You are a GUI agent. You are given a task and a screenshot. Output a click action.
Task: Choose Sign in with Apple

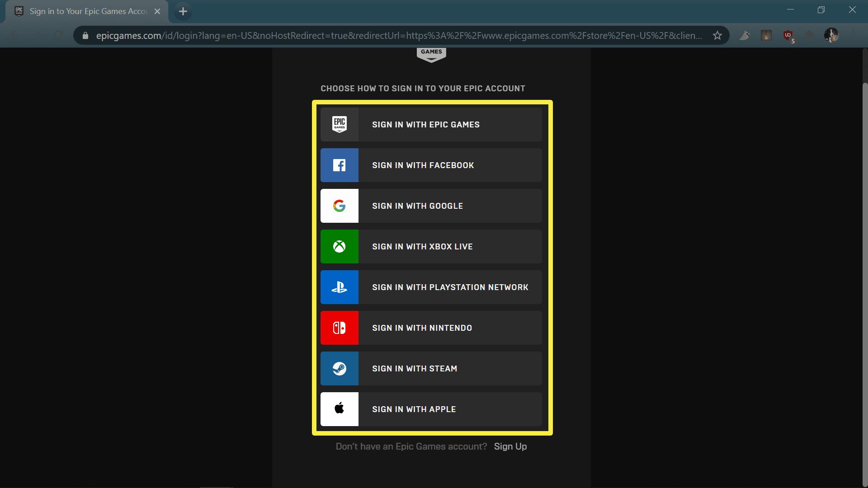[431, 409]
